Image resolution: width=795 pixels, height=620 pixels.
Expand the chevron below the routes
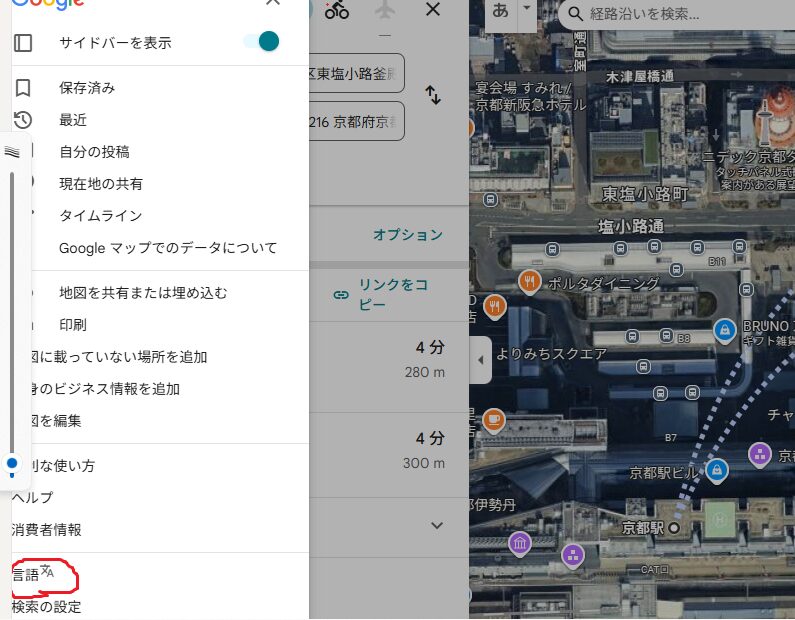[437, 525]
